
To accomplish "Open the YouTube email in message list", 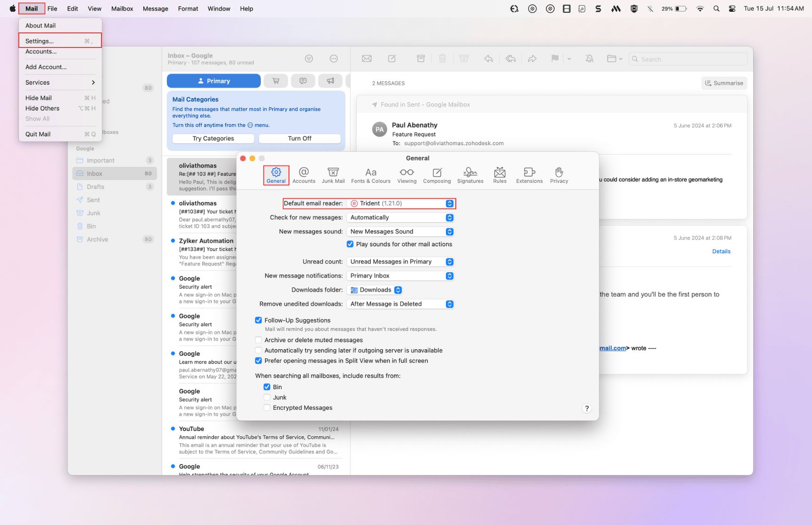I will point(255,440).
